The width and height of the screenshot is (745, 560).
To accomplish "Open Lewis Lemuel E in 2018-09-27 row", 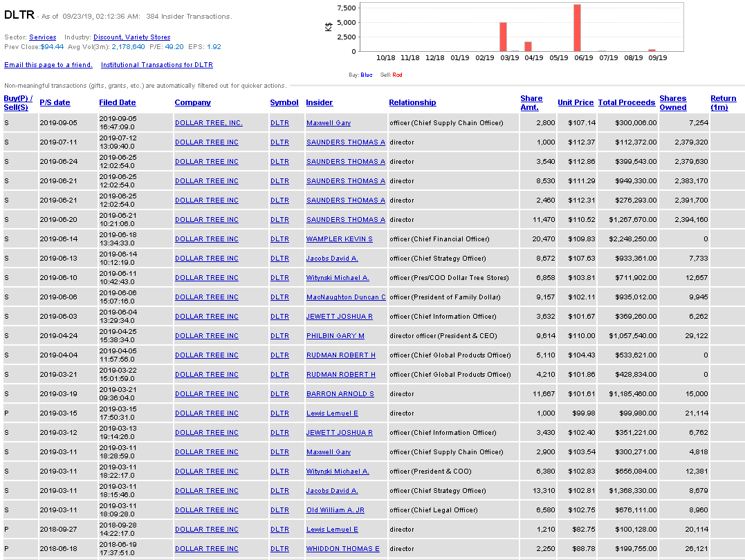I will (x=332, y=530).
